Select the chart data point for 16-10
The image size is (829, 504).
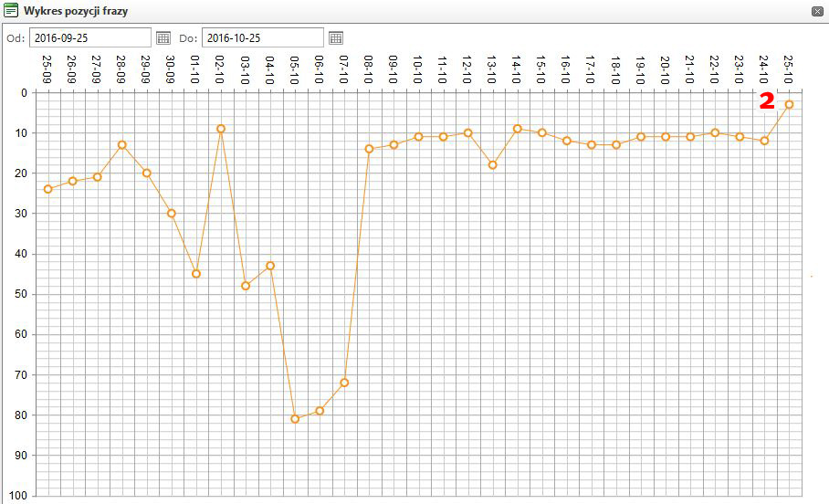coord(567,141)
